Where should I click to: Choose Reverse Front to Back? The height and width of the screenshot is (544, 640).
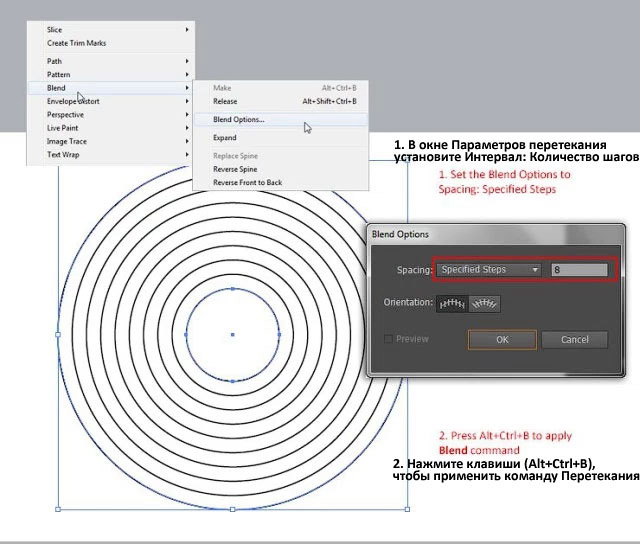[x=281, y=182]
